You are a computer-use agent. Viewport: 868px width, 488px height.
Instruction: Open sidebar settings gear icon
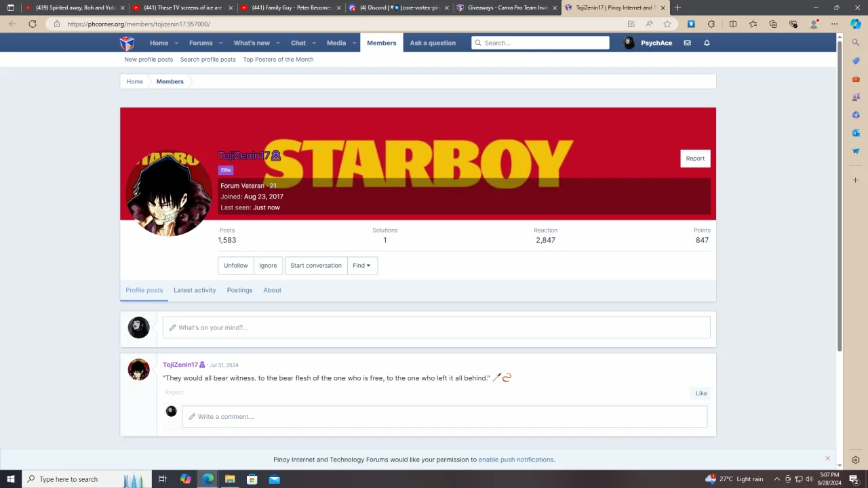click(x=856, y=460)
